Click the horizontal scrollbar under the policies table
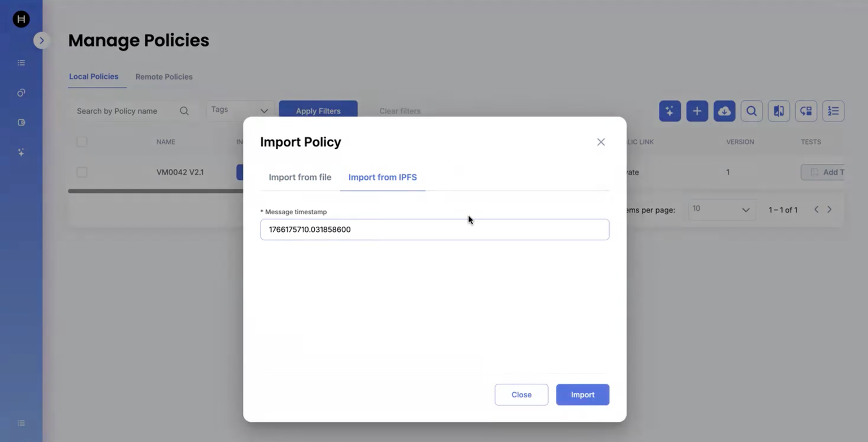 [x=155, y=191]
